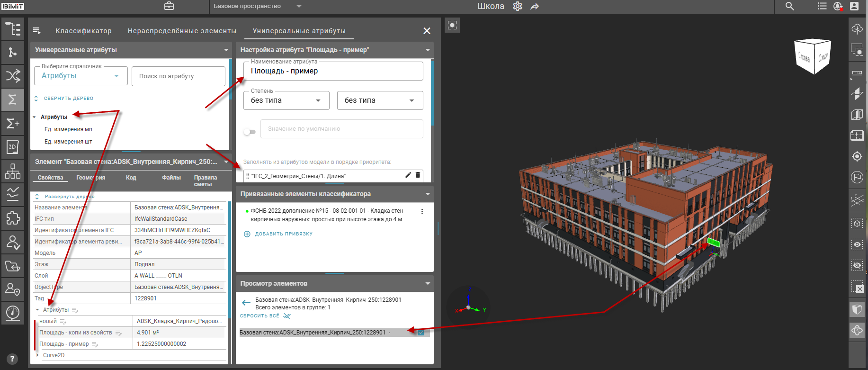Click the fit-to-view icon in the 3D viewport

[x=452, y=25]
